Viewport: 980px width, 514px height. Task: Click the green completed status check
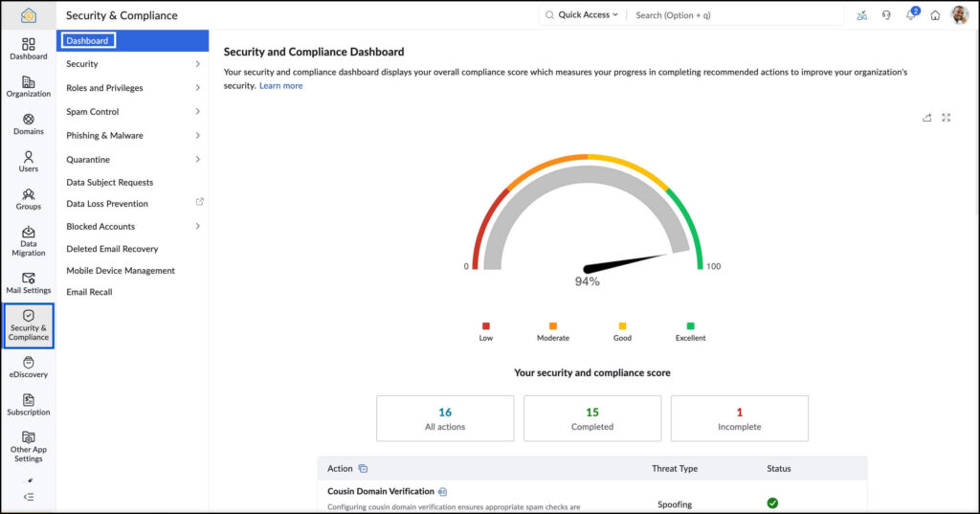(x=772, y=503)
